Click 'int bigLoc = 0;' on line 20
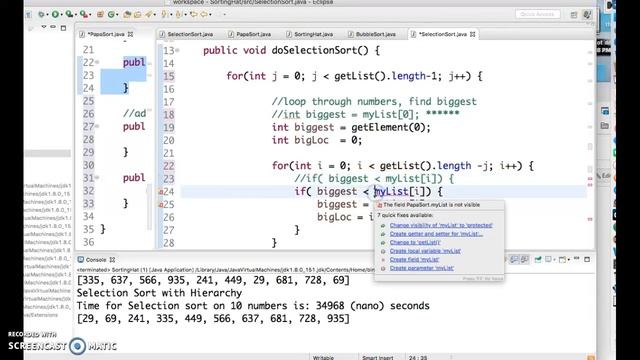Image resolution: width=640 pixels, height=360 pixels. pos(317,140)
